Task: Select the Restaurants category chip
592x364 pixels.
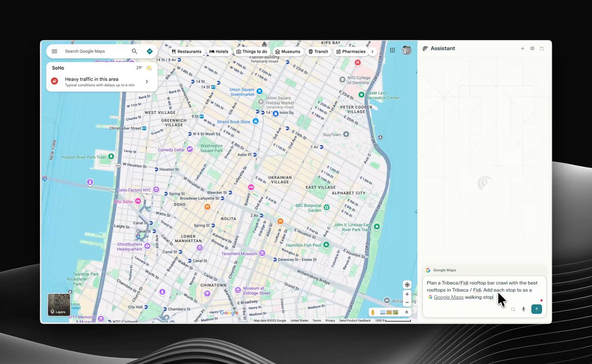Action: tap(186, 51)
